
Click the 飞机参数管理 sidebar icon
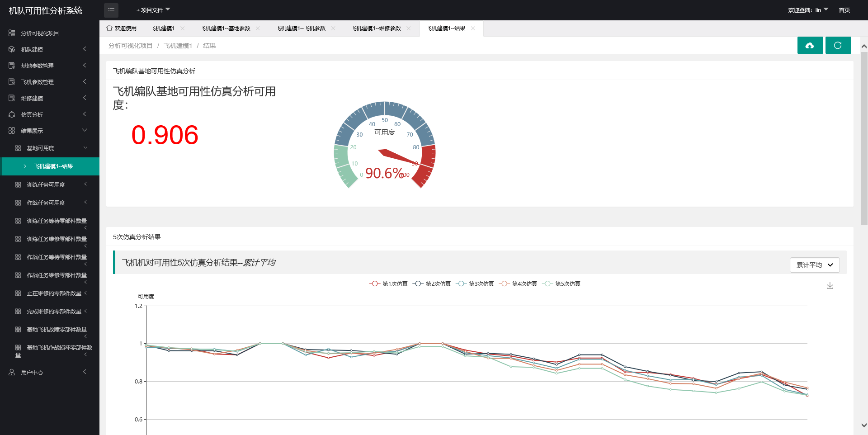coord(12,82)
